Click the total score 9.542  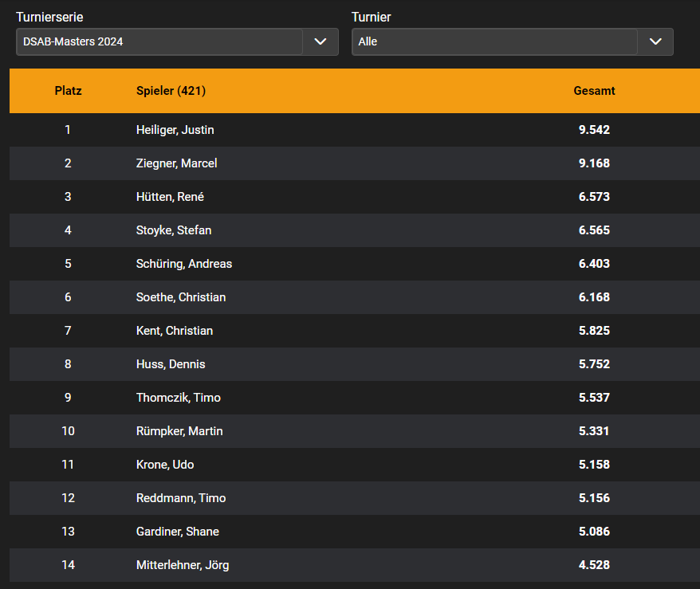click(594, 130)
